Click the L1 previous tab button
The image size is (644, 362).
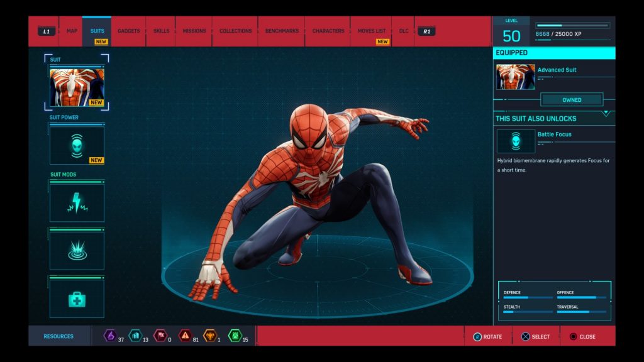pyautogui.click(x=47, y=31)
